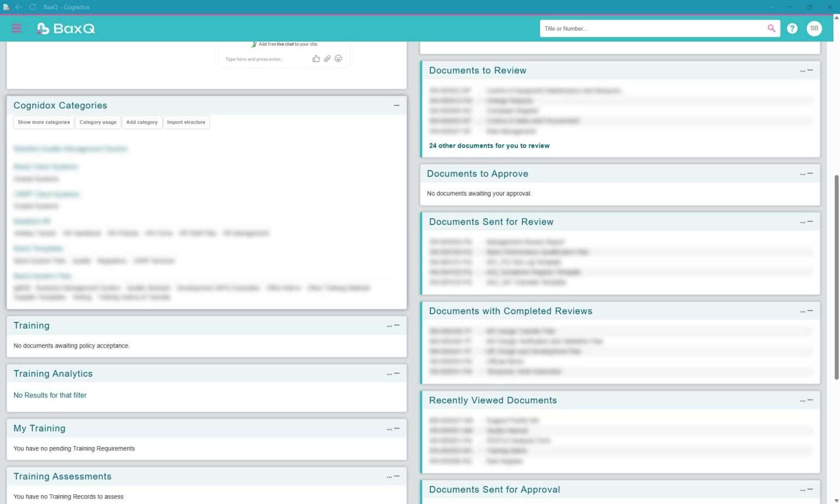Click No documents awaiting policy acceptance text
840x504 pixels.
(x=71, y=345)
